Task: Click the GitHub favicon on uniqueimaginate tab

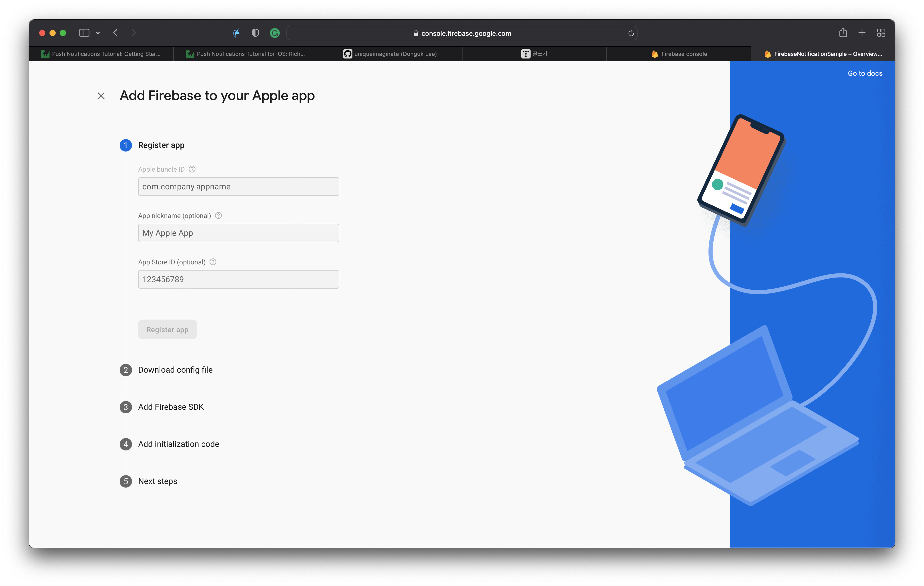Action: (347, 54)
